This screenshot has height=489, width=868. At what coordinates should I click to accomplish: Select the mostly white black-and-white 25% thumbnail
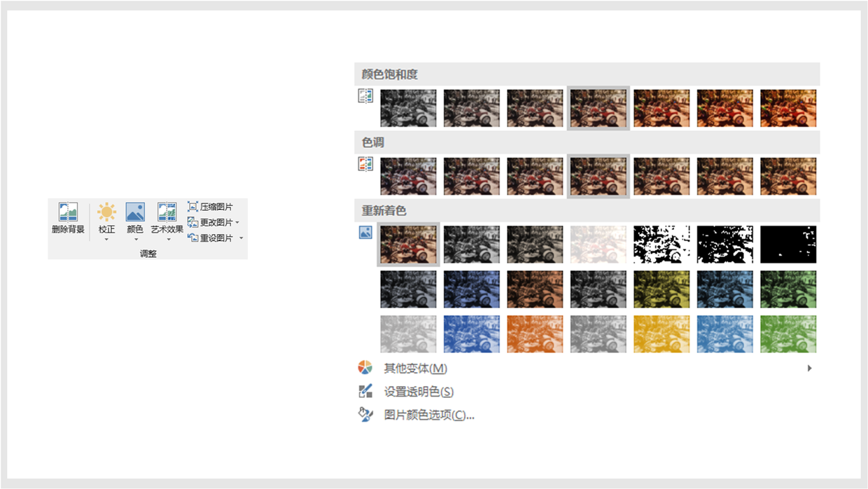661,244
